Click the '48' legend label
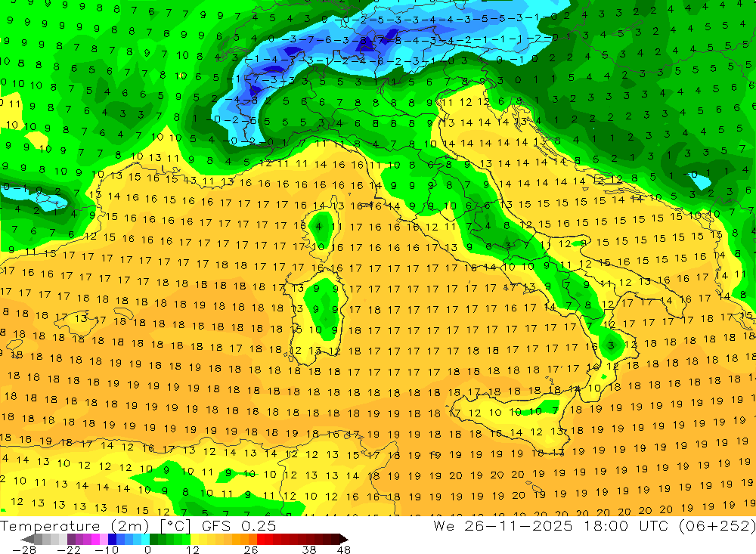 click(344, 549)
